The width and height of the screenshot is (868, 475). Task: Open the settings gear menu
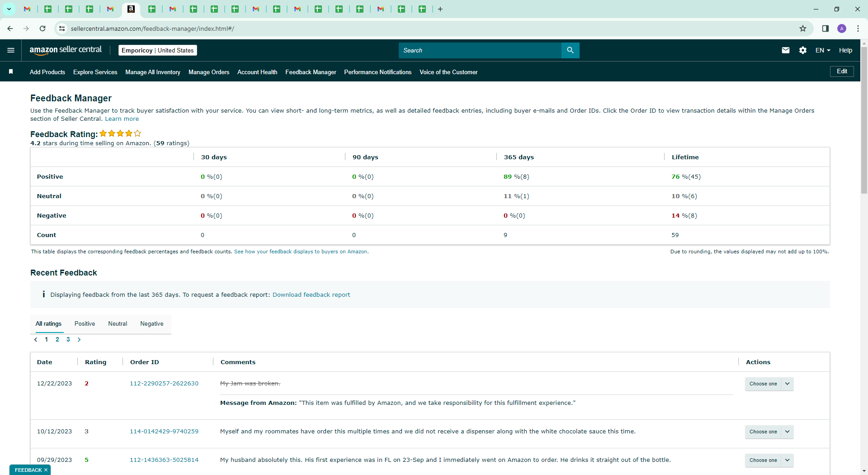803,50
